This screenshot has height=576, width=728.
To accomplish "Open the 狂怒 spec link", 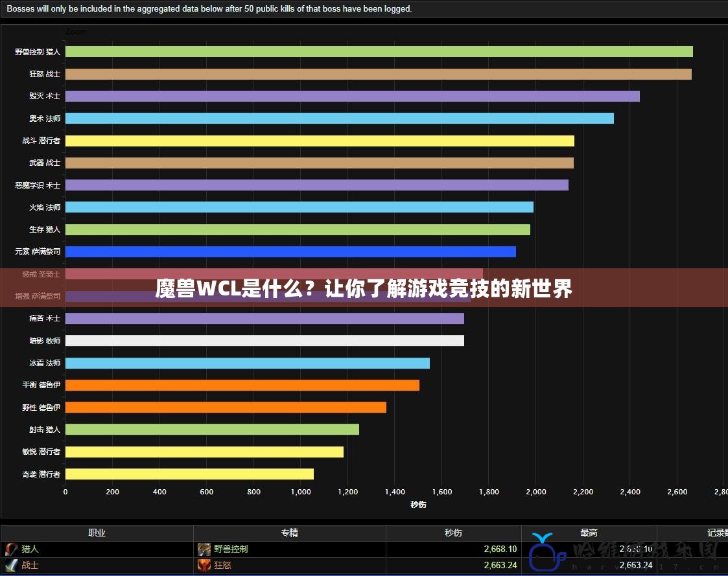I will 222,566.
